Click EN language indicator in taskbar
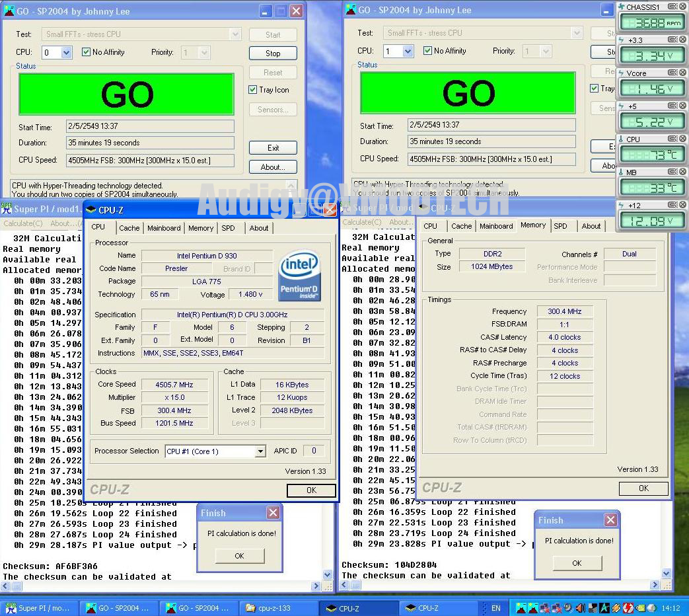The height and width of the screenshot is (616, 689). click(x=495, y=608)
